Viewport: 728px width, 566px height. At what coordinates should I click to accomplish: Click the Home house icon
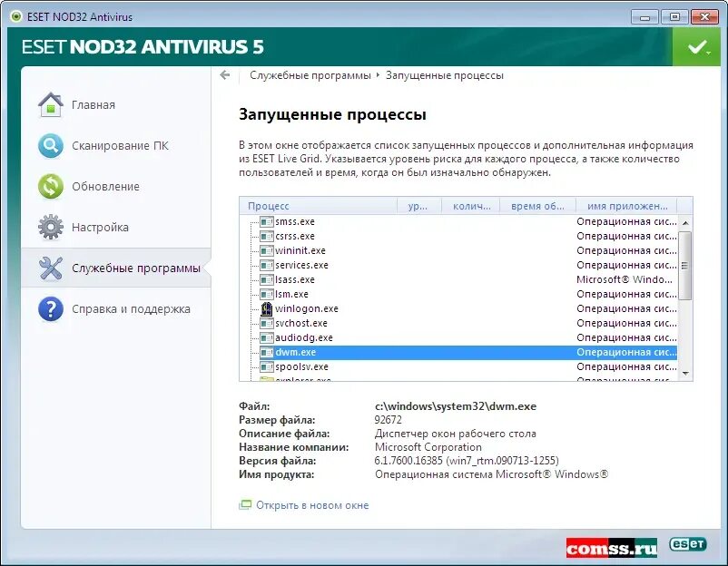(x=51, y=105)
